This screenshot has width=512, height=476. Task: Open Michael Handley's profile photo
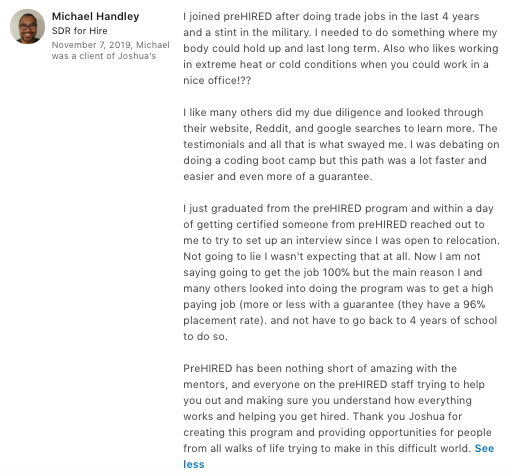(28, 26)
